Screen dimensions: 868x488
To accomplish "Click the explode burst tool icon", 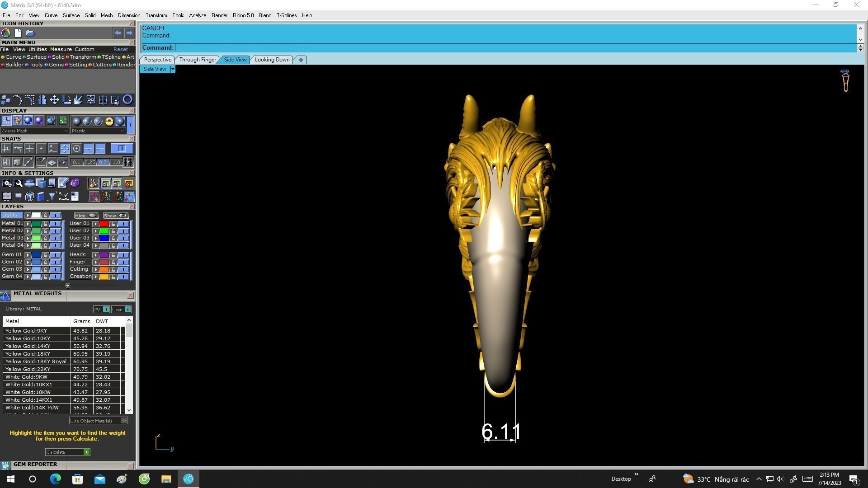I will point(78,100).
